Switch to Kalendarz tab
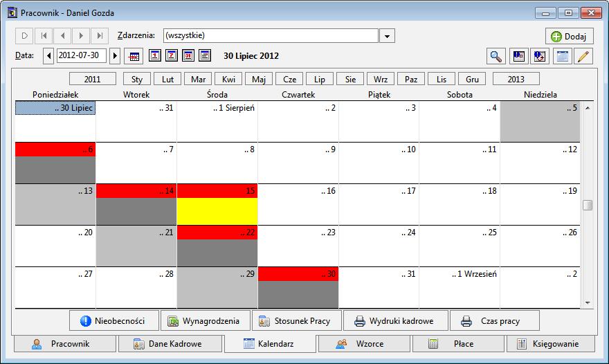Viewport: 609px width, 364px height. [x=271, y=343]
